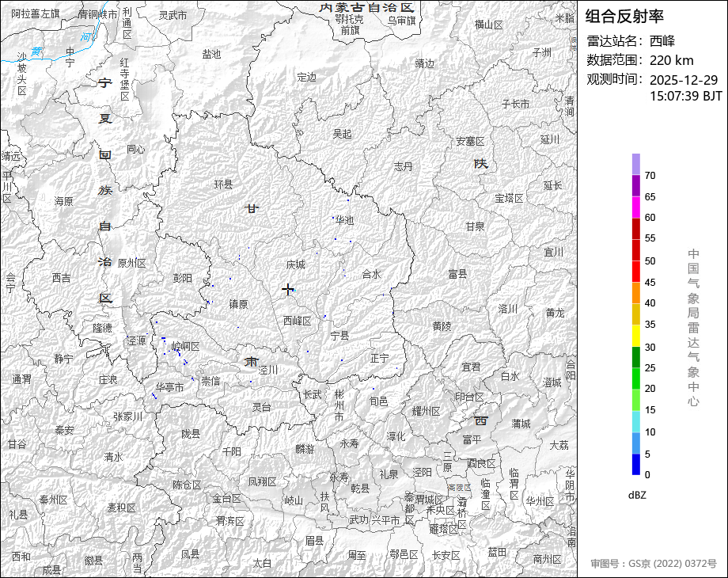Image resolution: width=728 pixels, height=578 pixels.
Task: Click the 旬邑 label
Action: [379, 401]
